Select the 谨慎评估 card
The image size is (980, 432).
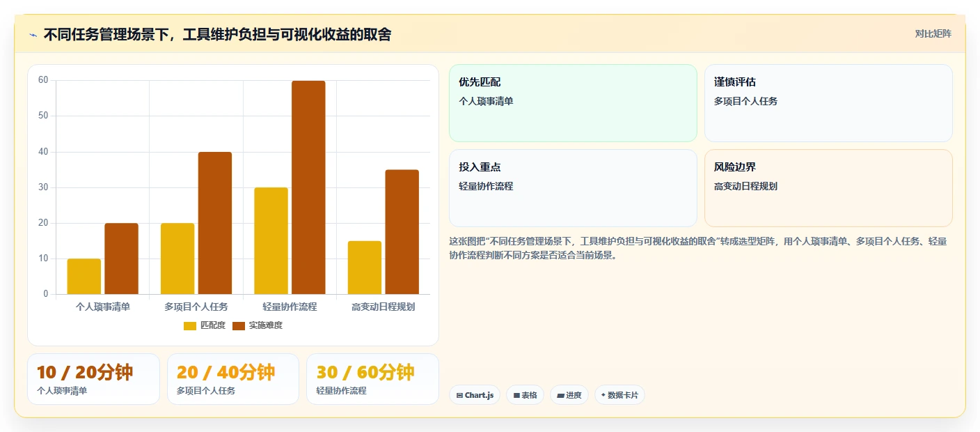point(828,103)
